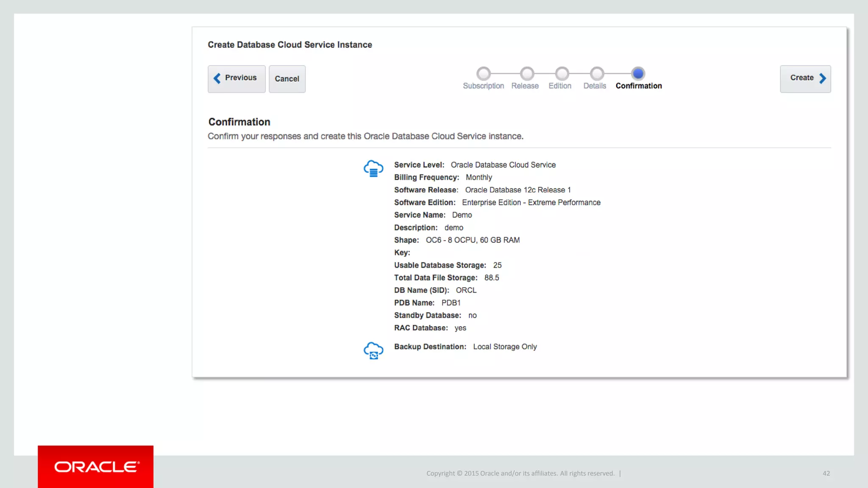Select the Details step circle
This screenshot has width=868, height=488.
(597, 74)
